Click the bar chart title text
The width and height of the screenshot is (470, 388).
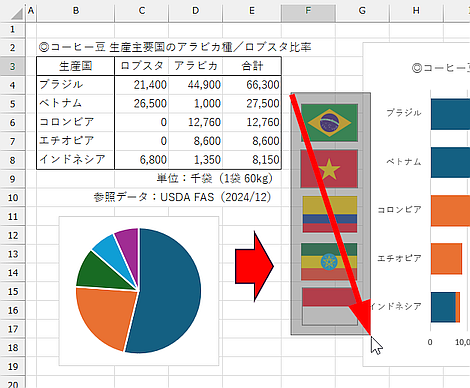coord(441,68)
